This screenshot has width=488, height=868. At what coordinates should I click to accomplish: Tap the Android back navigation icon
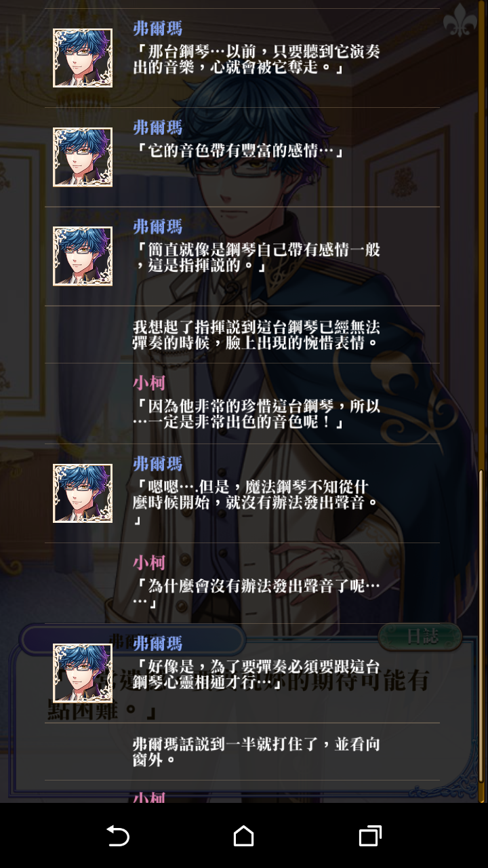click(118, 835)
